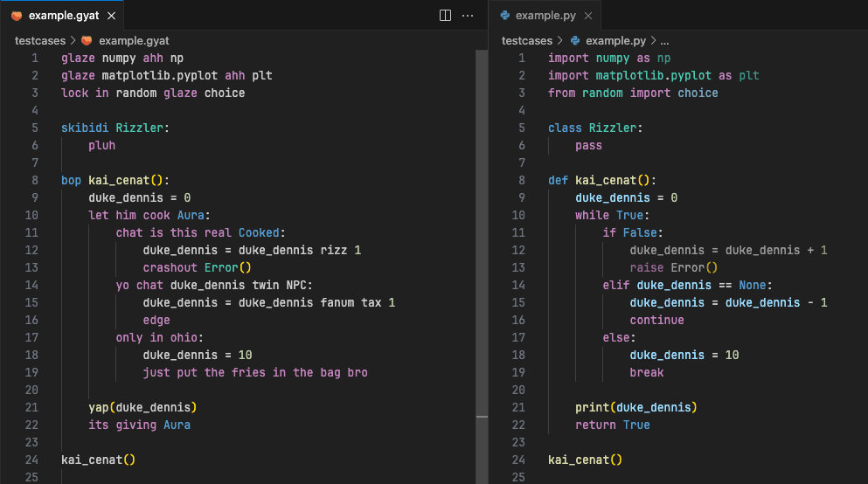
Task: Click 'pluh' on line 6
Action: pos(102,146)
